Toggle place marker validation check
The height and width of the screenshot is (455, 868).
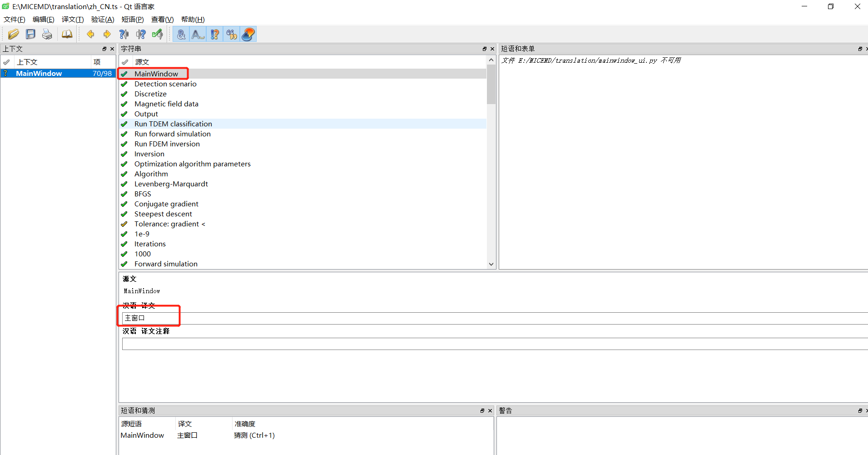[x=248, y=34]
